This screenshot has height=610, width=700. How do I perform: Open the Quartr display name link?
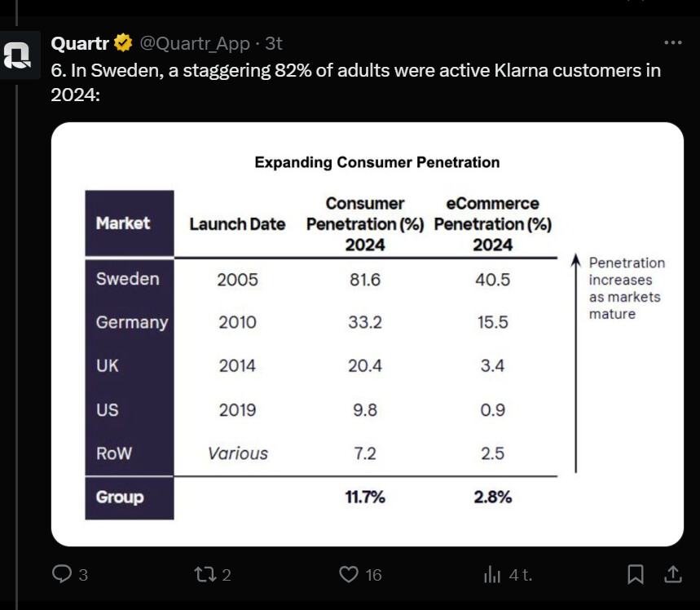(81, 43)
